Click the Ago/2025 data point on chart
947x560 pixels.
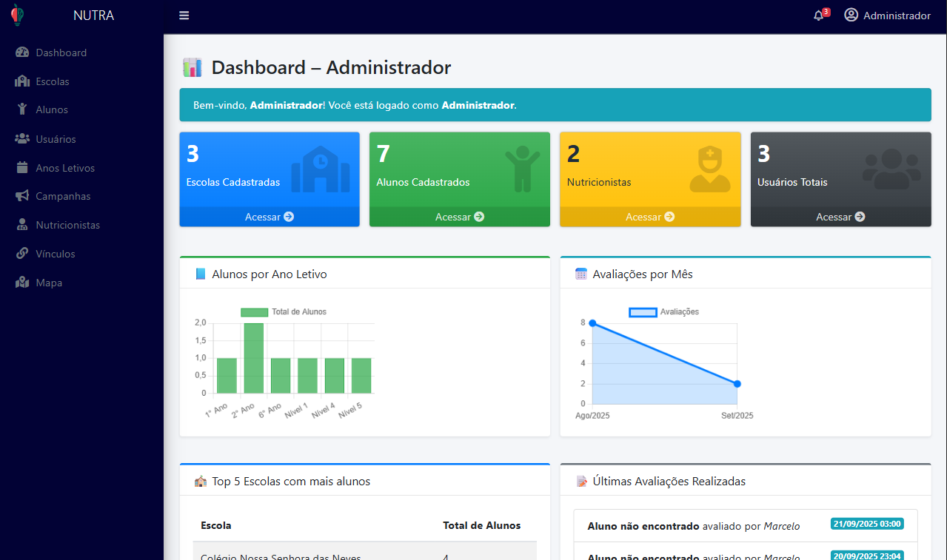(592, 323)
